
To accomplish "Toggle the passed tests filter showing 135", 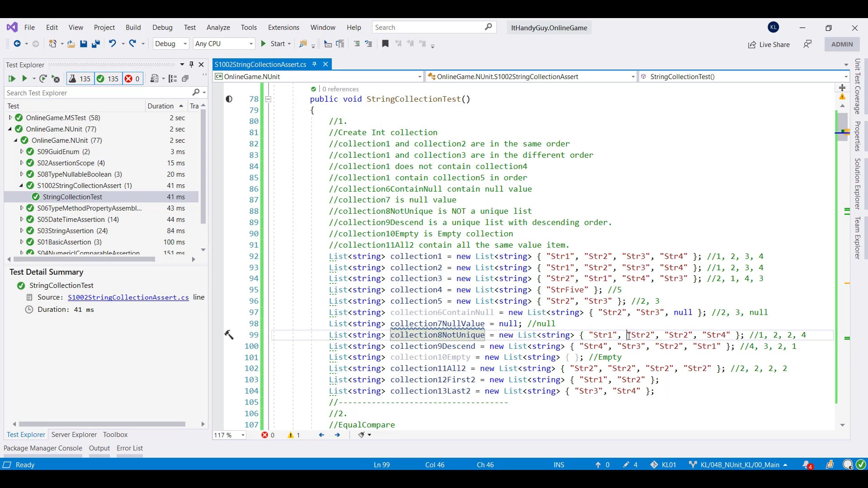I will click(x=108, y=79).
